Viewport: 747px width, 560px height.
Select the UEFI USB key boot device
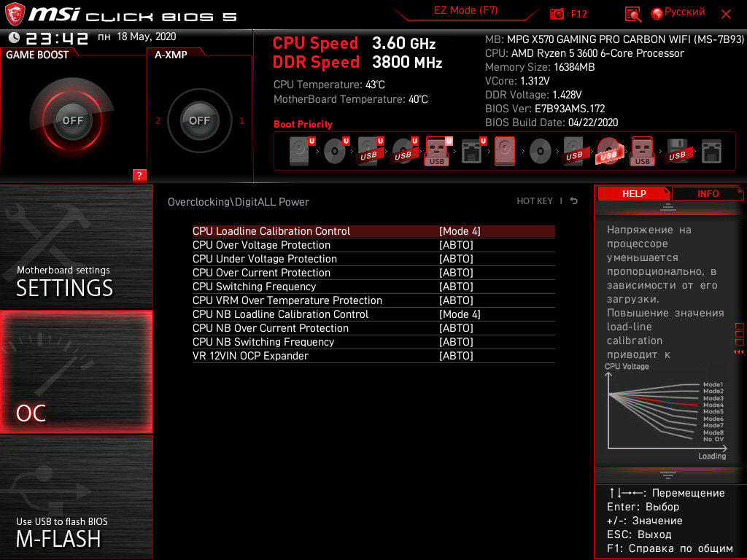pyautogui.click(x=438, y=152)
